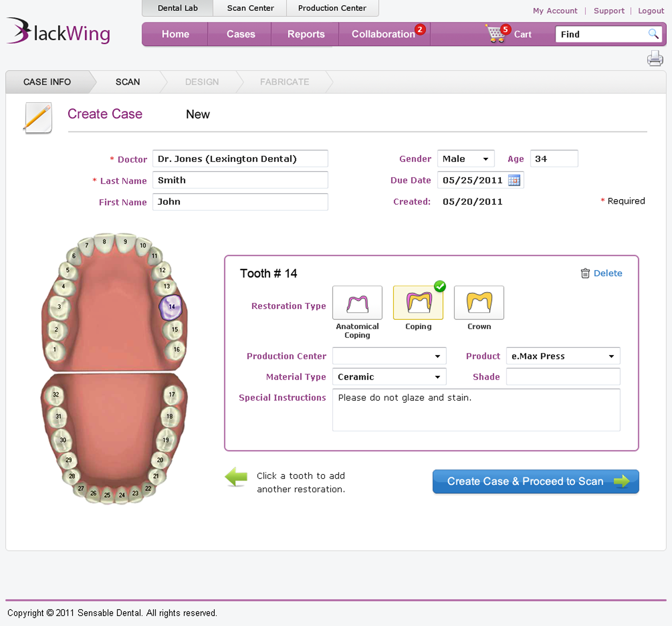Select tooth number 19 on chart
Viewport: 672px width, 626px height.
166,439
